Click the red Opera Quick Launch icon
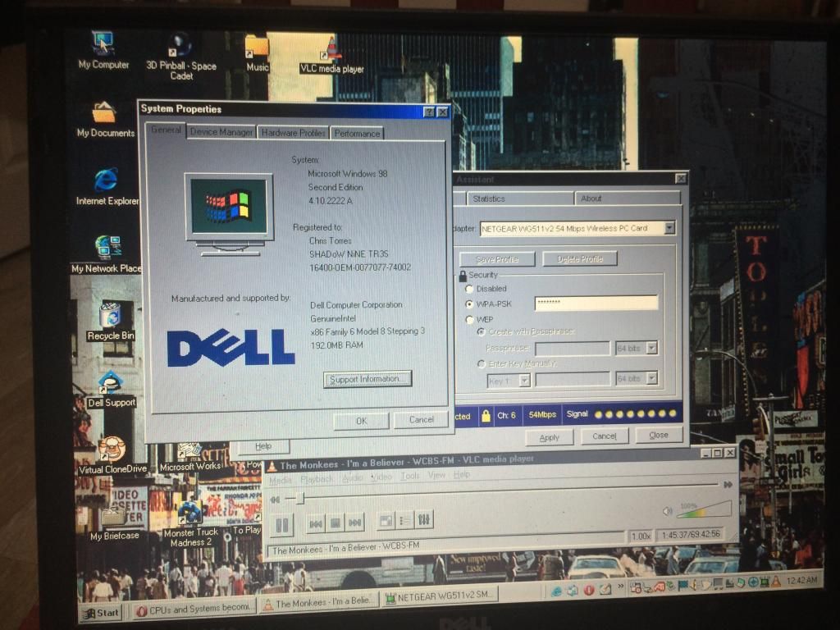Image resolution: width=840 pixels, height=630 pixels. [589, 590]
